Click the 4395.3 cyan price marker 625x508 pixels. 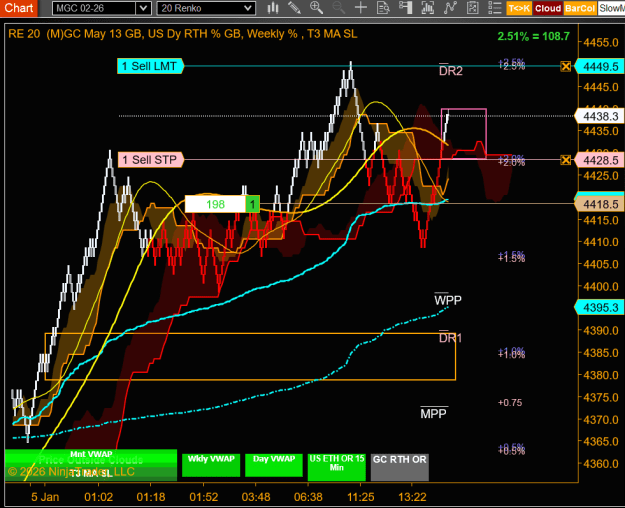599,307
